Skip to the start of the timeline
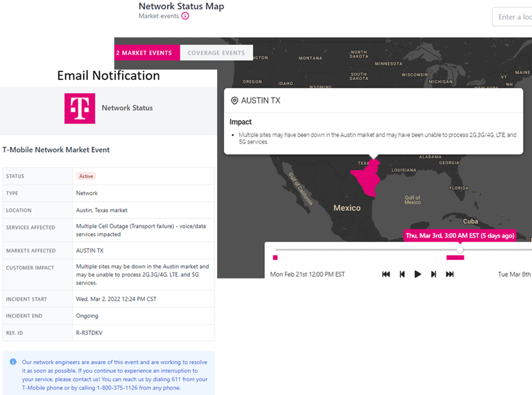This screenshot has height=395, width=532. 386,274
